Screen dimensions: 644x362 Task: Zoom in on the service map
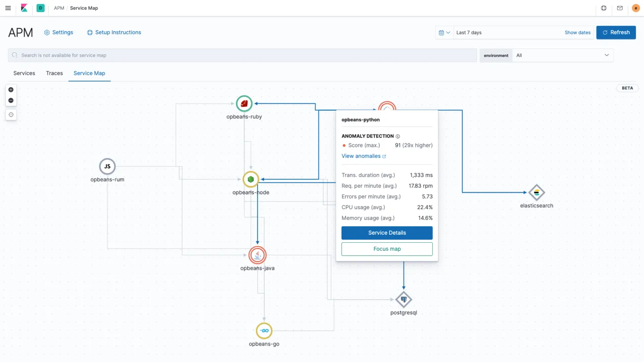pyautogui.click(x=11, y=90)
